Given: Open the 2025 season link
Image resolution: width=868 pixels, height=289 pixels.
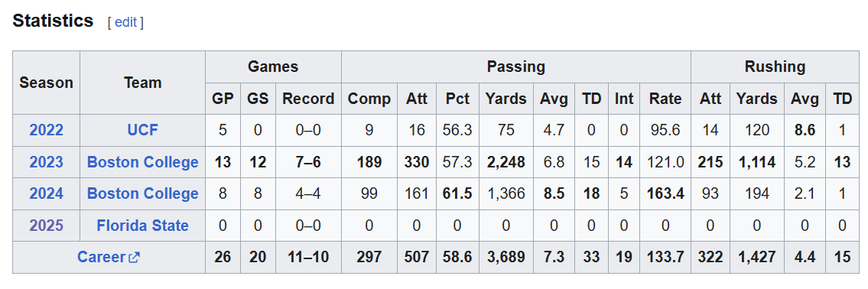Looking at the screenshot, I should (x=47, y=226).
